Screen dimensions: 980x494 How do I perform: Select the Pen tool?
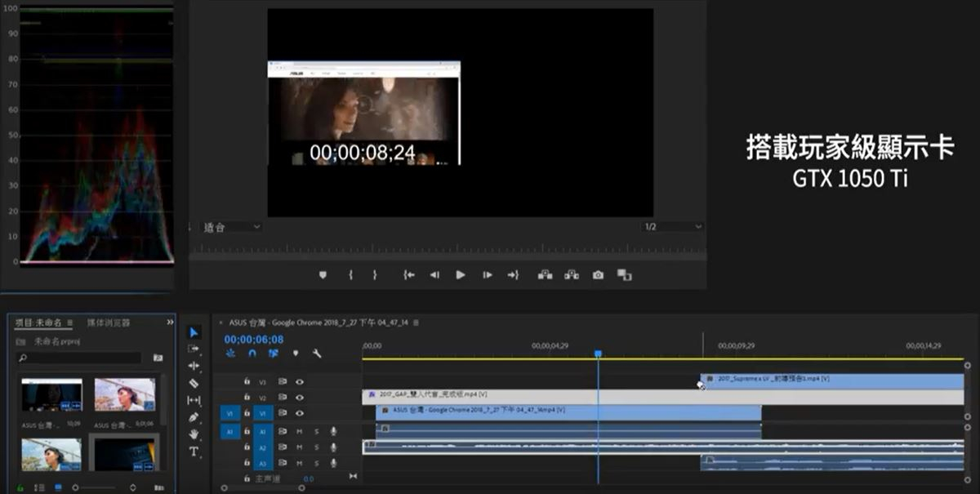pyautogui.click(x=194, y=417)
